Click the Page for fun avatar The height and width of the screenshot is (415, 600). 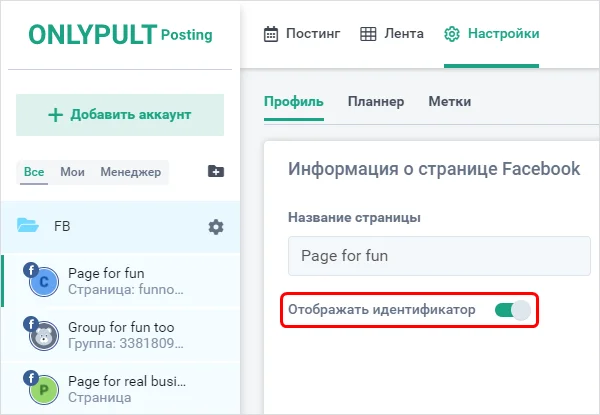[42, 283]
